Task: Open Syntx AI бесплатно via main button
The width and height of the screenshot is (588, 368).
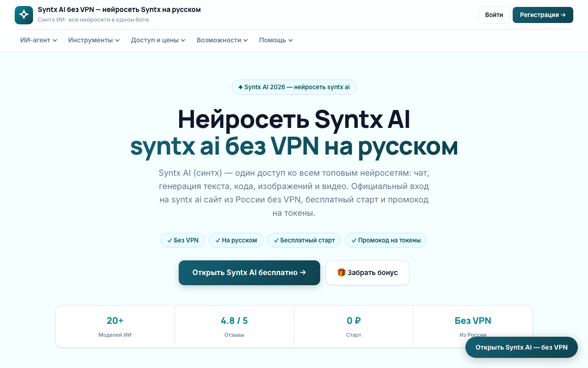Action: pyautogui.click(x=249, y=273)
